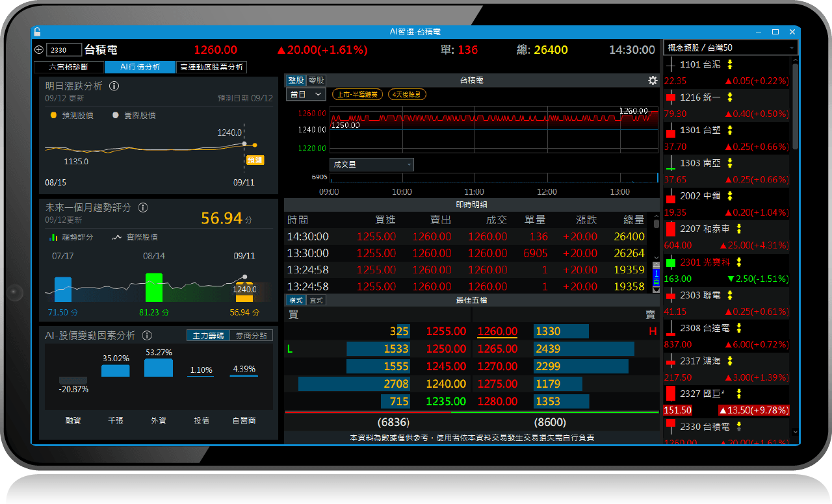This screenshot has height=504, width=832.
Task: Open info icon for 未來一個月趨勢評分
Action: tap(143, 208)
